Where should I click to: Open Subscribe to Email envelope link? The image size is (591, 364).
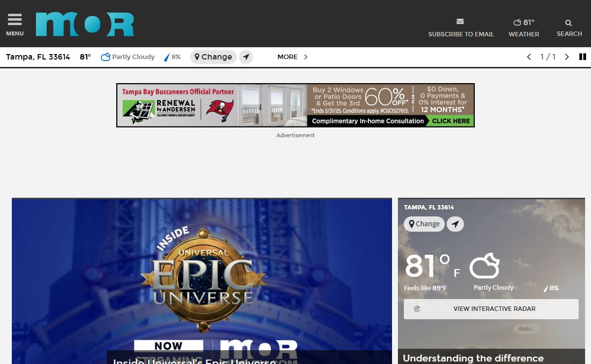460,28
